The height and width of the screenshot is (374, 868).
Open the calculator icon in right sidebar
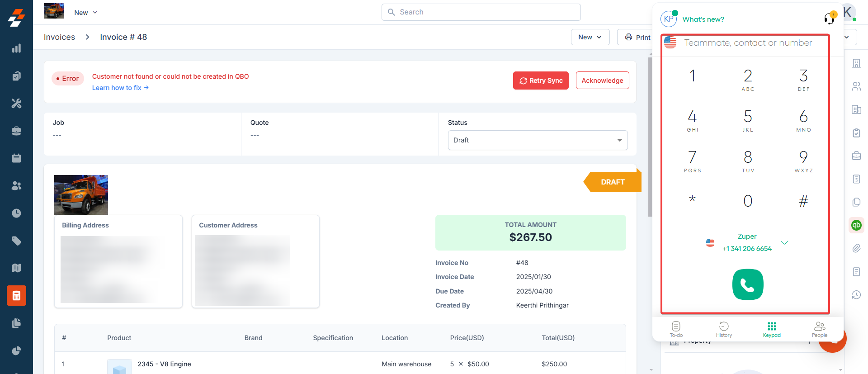(x=856, y=179)
